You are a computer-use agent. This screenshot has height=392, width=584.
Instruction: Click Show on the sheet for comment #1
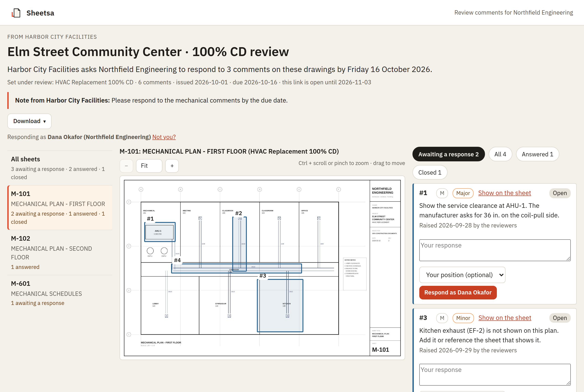tap(504, 193)
